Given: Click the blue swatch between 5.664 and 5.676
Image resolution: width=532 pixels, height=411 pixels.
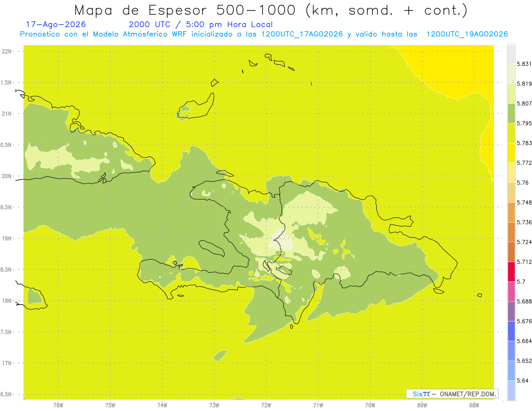Looking at the screenshot, I should coord(511,331).
